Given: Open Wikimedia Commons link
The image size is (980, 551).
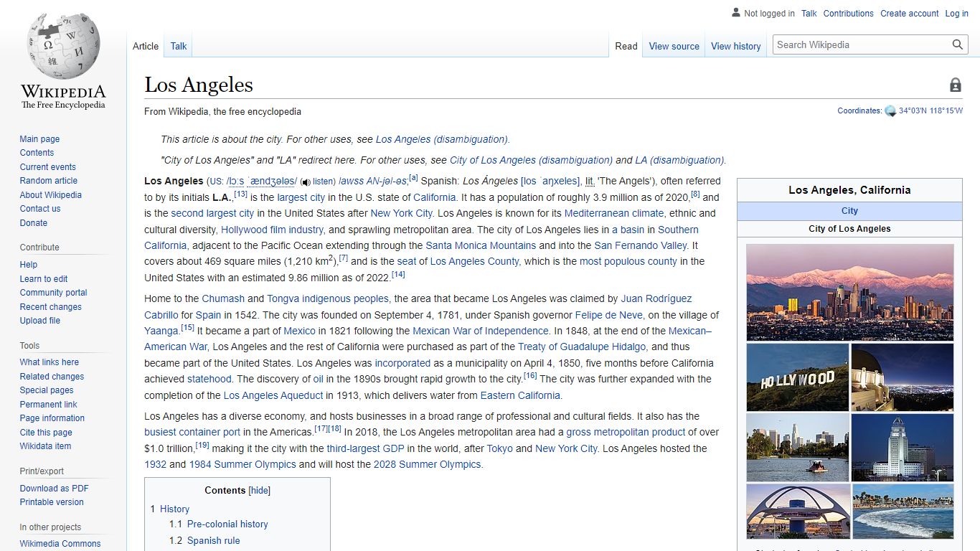Looking at the screenshot, I should [x=60, y=544].
